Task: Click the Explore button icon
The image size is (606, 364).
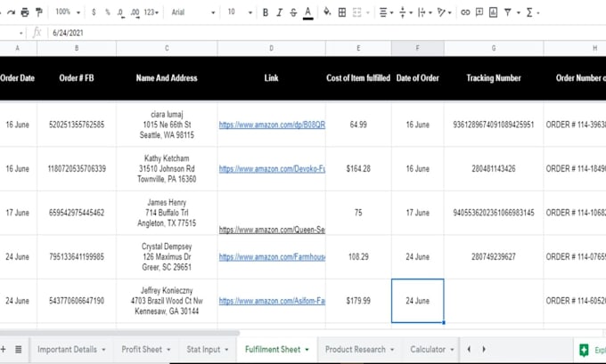Action: [584, 350]
